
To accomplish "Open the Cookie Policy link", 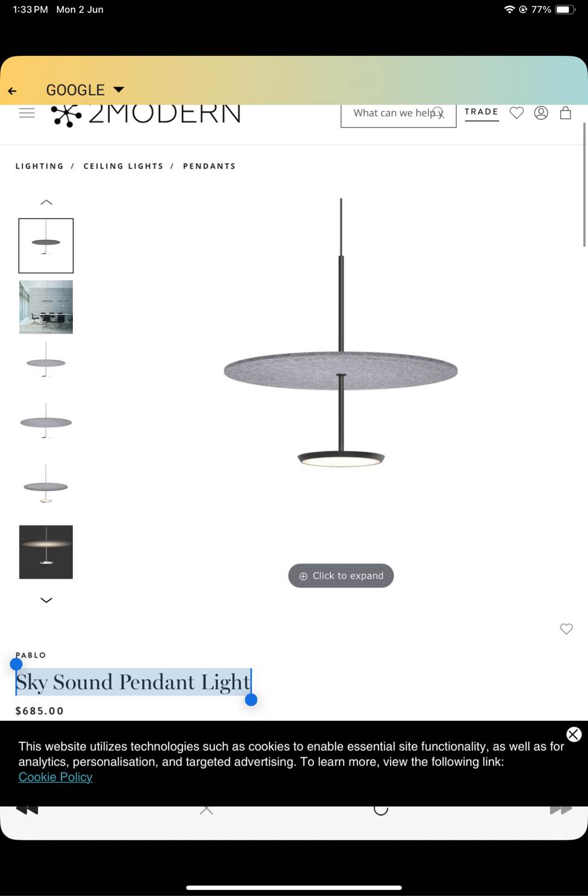I will coord(55,777).
